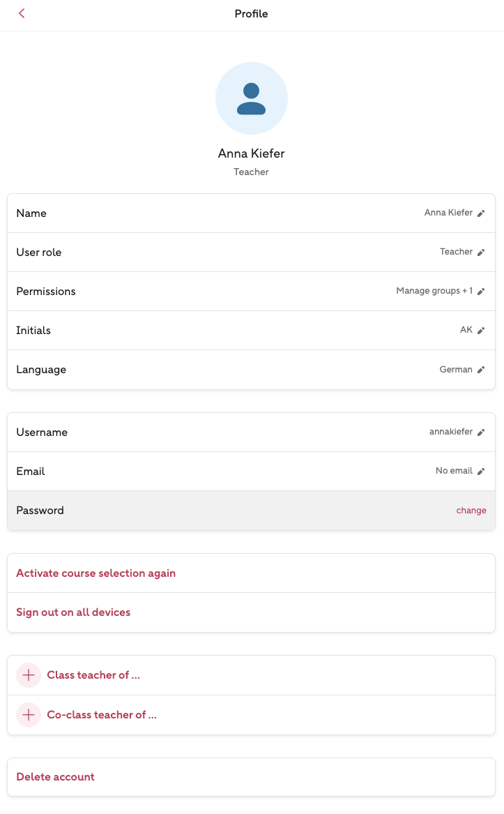Click the plus icon for Co-class teacher
504x814 pixels.
pos(29,715)
